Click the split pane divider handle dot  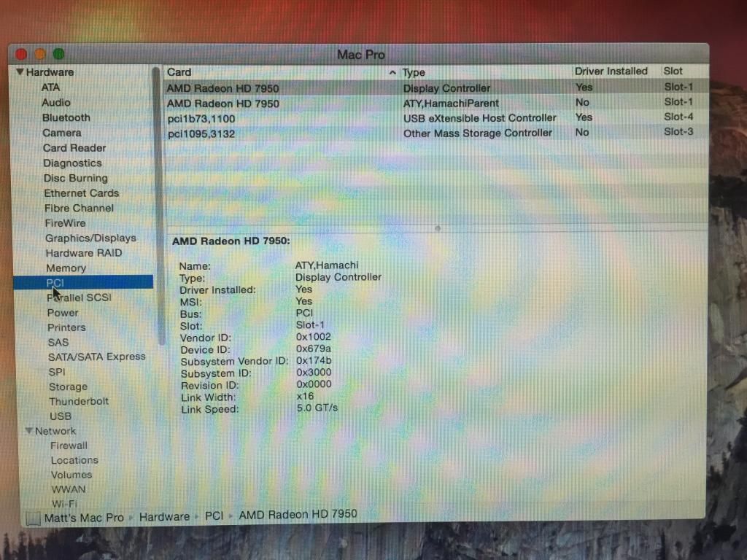pyautogui.click(x=438, y=228)
